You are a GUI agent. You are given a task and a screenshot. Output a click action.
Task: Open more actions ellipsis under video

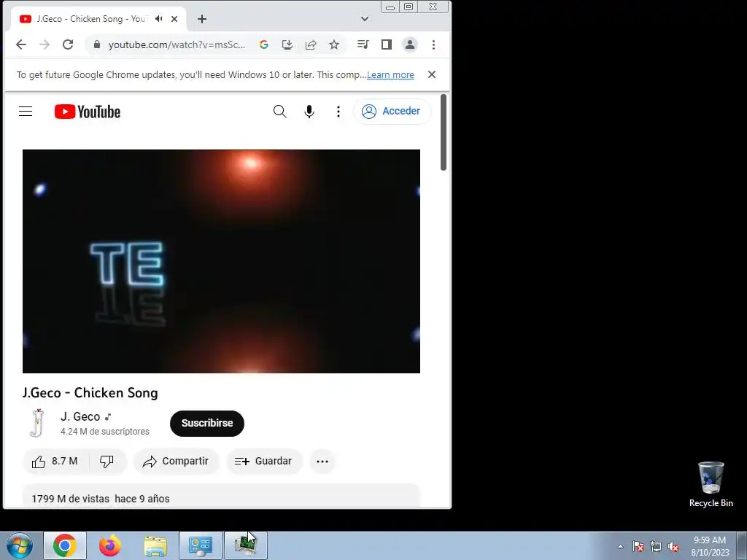click(322, 461)
